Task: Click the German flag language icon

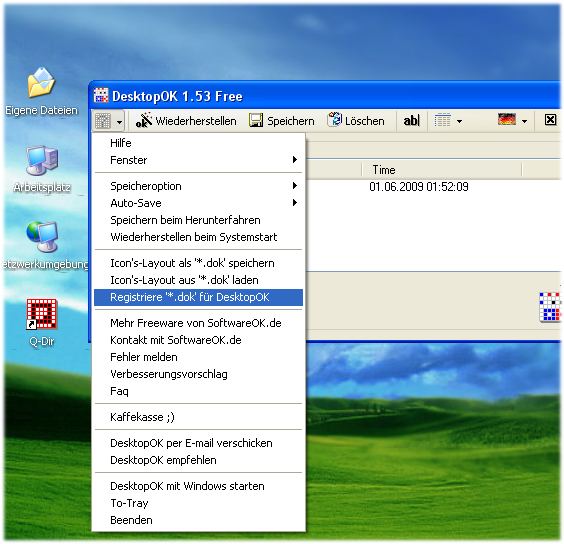Action: tap(507, 119)
